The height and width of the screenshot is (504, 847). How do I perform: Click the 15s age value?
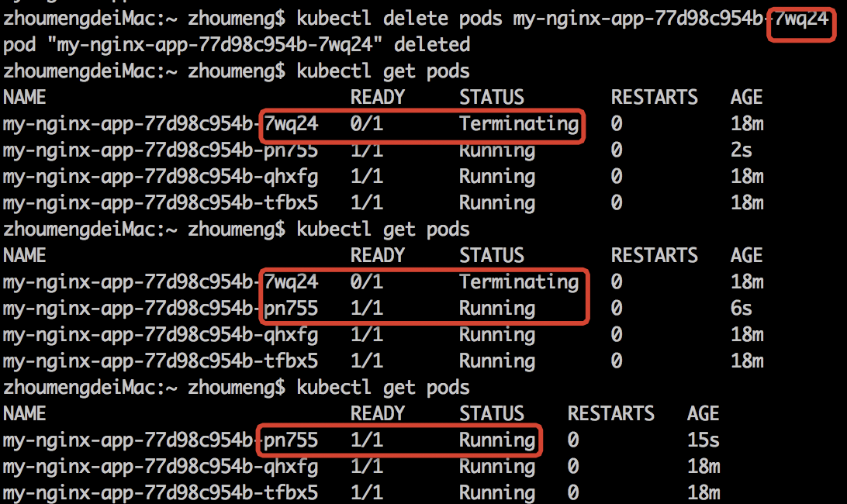[703, 440]
